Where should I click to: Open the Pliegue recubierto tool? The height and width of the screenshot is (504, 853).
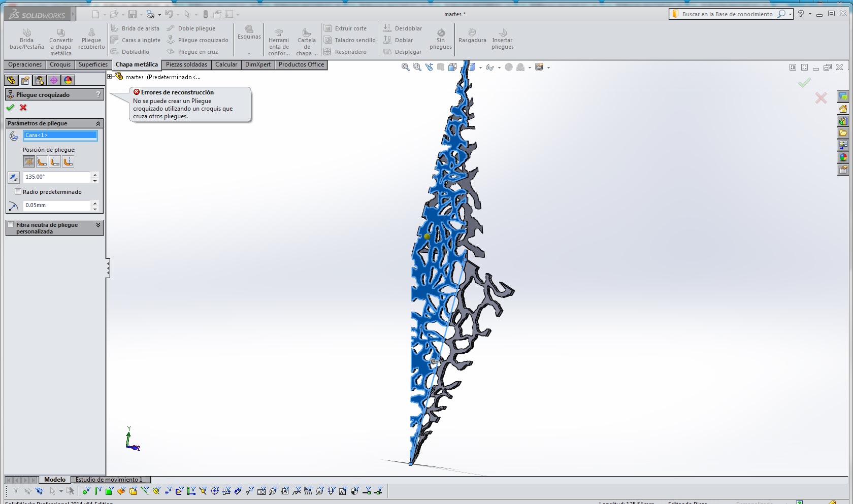(x=91, y=40)
